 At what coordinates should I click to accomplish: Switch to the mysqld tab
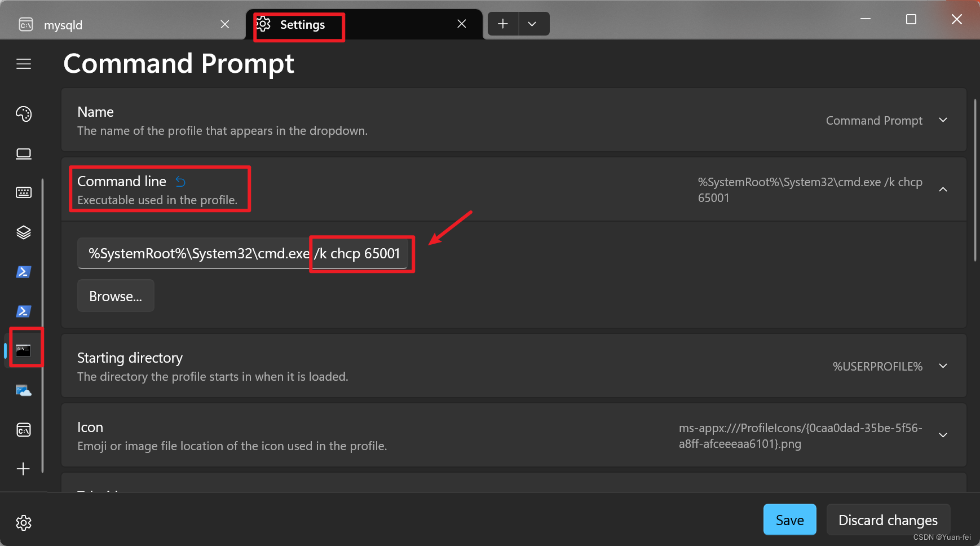(123, 24)
